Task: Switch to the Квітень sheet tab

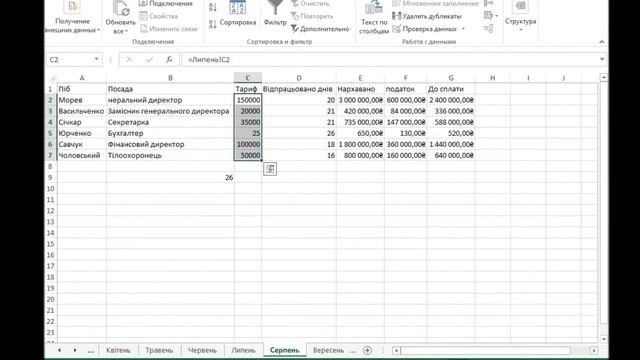Action: tap(118, 350)
